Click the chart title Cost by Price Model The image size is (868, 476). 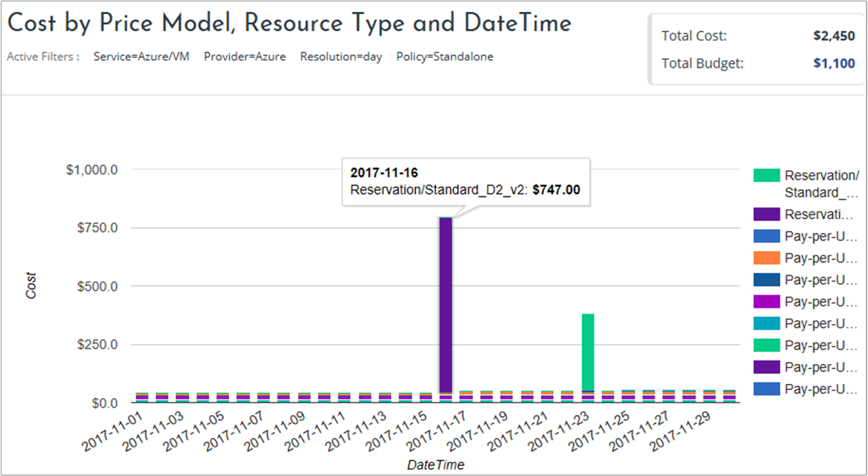point(289,24)
